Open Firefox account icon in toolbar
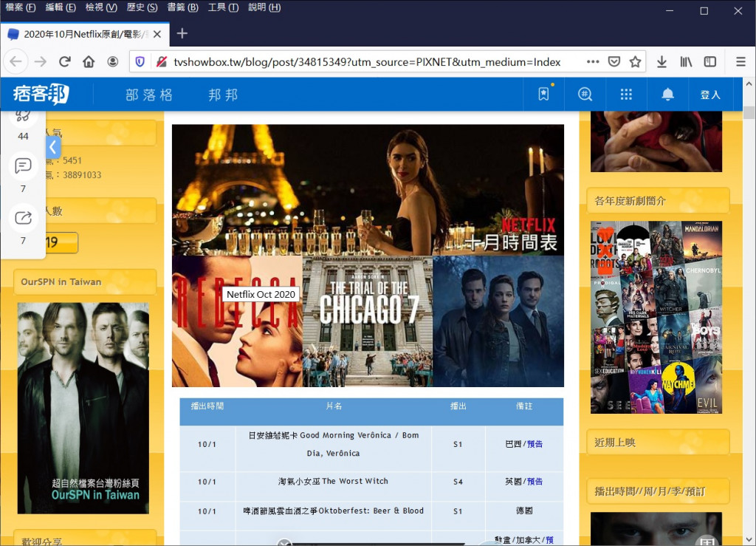Screen dimensions: 756x546 click(113, 62)
